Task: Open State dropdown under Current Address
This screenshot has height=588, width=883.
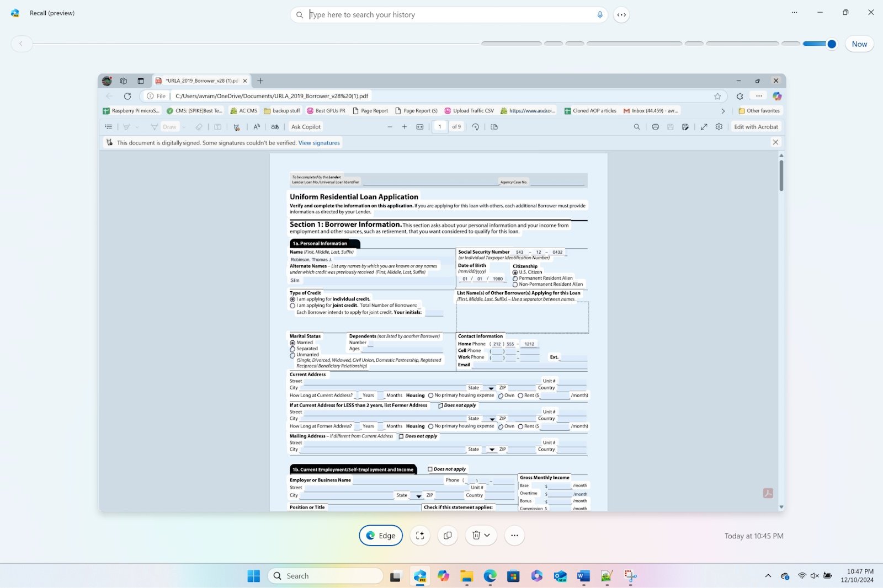Action: tap(491, 388)
